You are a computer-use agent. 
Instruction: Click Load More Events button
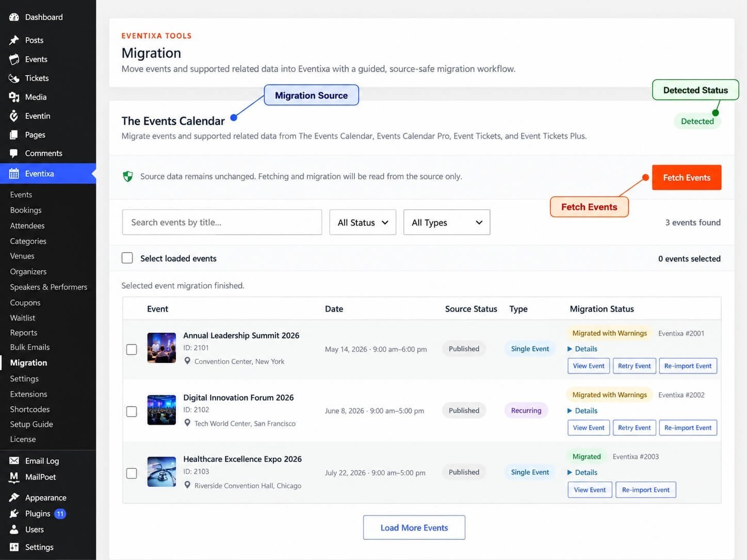pyautogui.click(x=414, y=528)
